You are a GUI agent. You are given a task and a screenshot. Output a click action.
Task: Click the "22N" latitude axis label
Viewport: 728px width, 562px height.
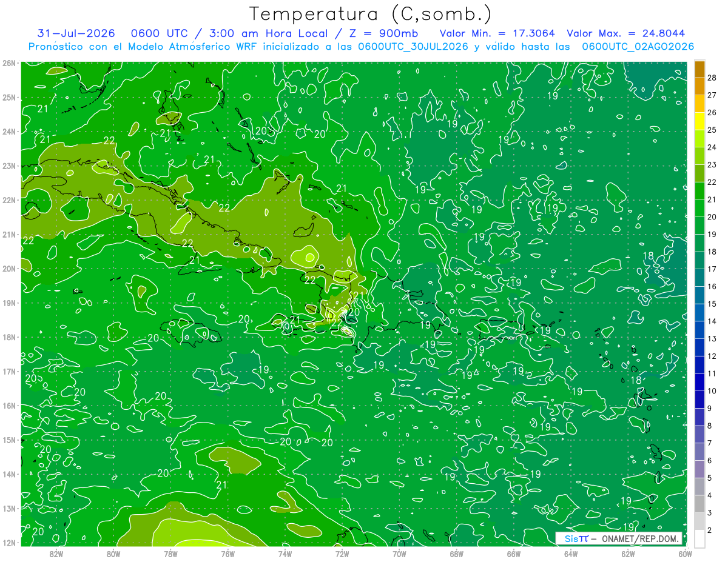(8, 200)
